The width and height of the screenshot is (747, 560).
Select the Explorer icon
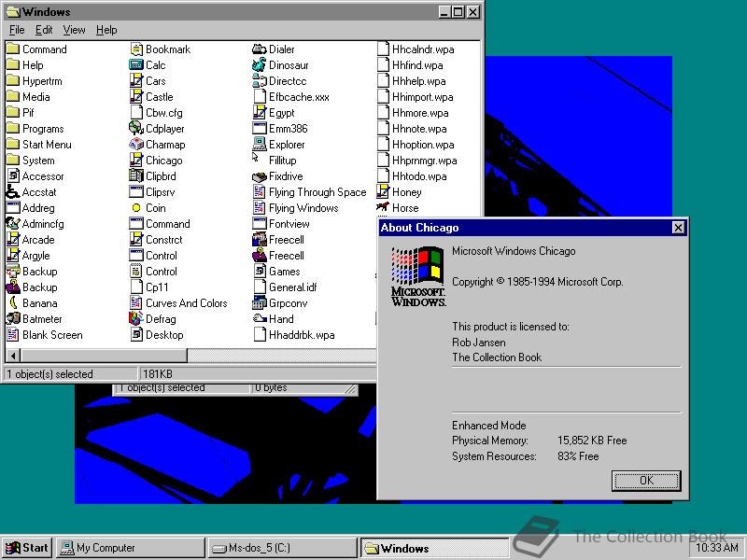click(x=260, y=145)
